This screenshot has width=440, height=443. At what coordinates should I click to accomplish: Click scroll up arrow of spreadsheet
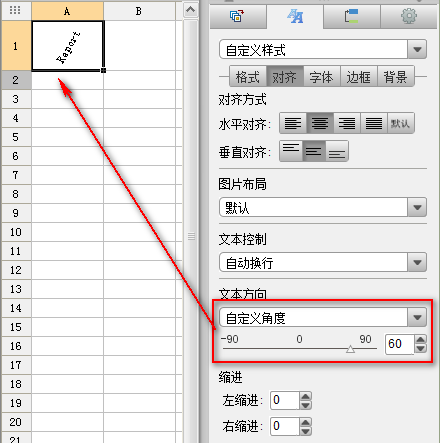click(191, 10)
